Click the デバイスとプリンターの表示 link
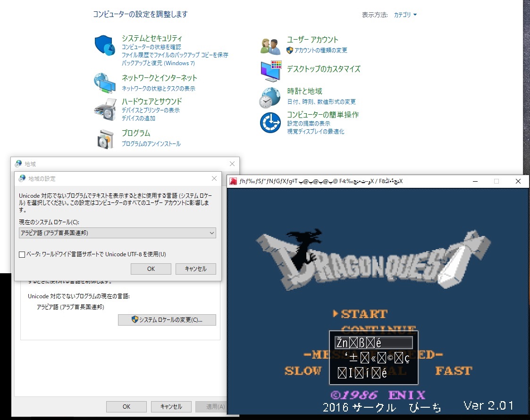 [x=151, y=110]
